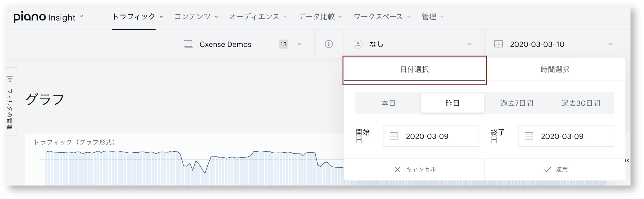Click the グラフ heading
The height and width of the screenshot is (199, 644).
[x=45, y=99]
